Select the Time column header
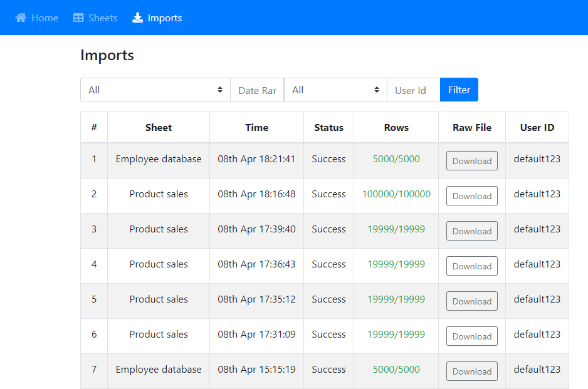This screenshot has width=588, height=389. click(x=256, y=127)
